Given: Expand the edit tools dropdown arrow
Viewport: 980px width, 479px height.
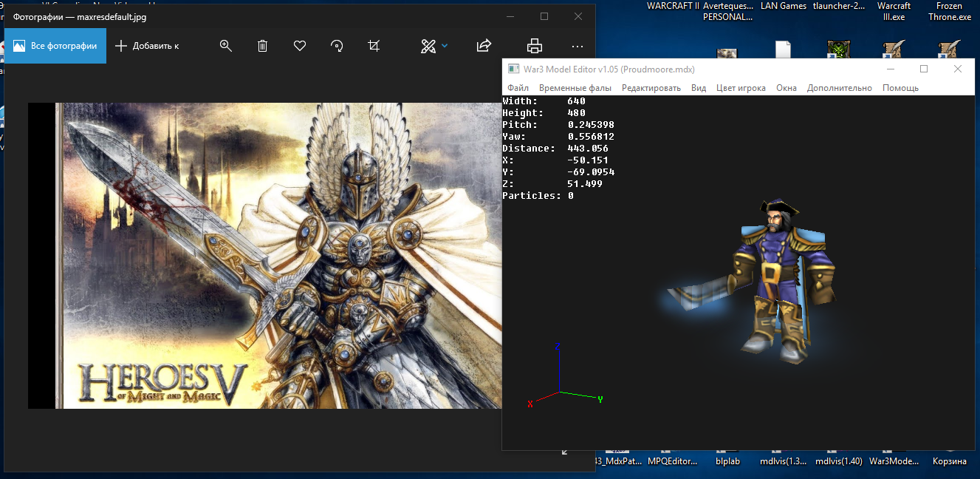Looking at the screenshot, I should pyautogui.click(x=445, y=46).
